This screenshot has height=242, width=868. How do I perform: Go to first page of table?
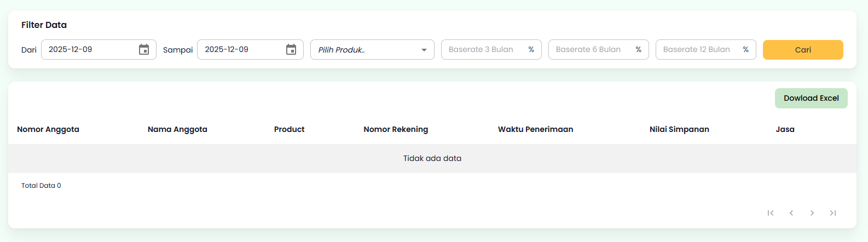click(x=771, y=213)
